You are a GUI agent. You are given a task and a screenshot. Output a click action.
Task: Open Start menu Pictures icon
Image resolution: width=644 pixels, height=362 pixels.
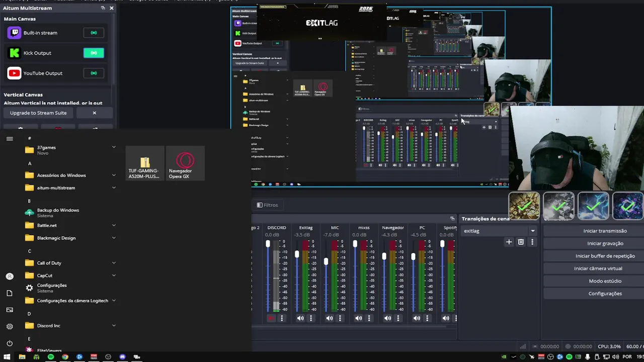tap(10, 310)
